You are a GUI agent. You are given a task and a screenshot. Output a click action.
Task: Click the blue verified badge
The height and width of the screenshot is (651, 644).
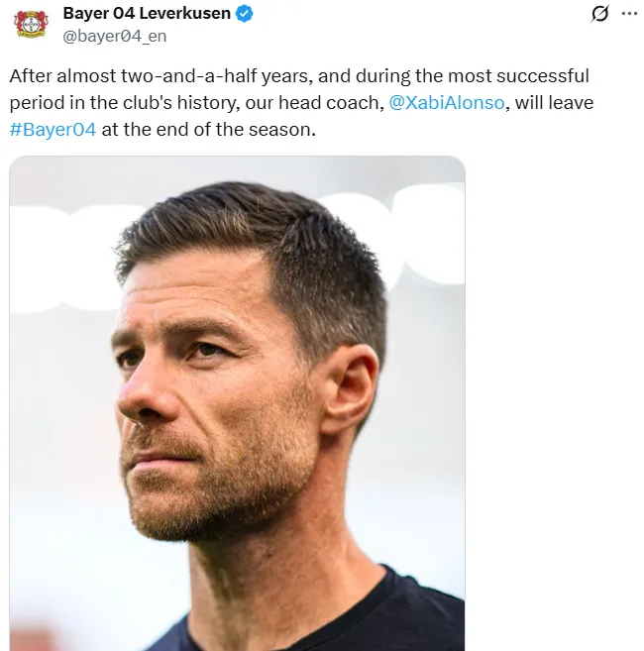coord(245,14)
